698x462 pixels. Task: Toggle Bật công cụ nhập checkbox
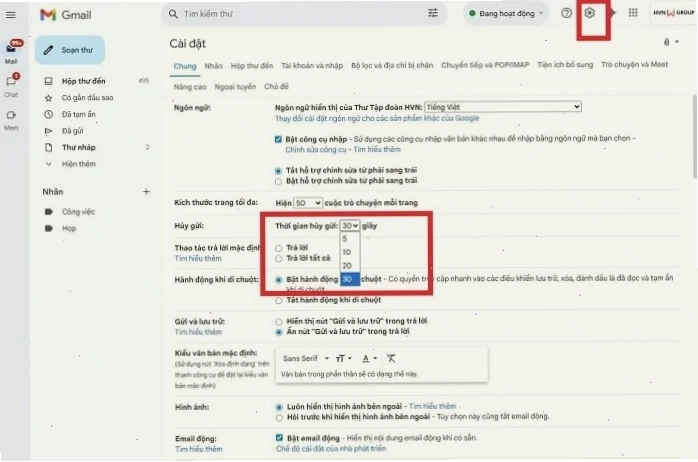278,139
